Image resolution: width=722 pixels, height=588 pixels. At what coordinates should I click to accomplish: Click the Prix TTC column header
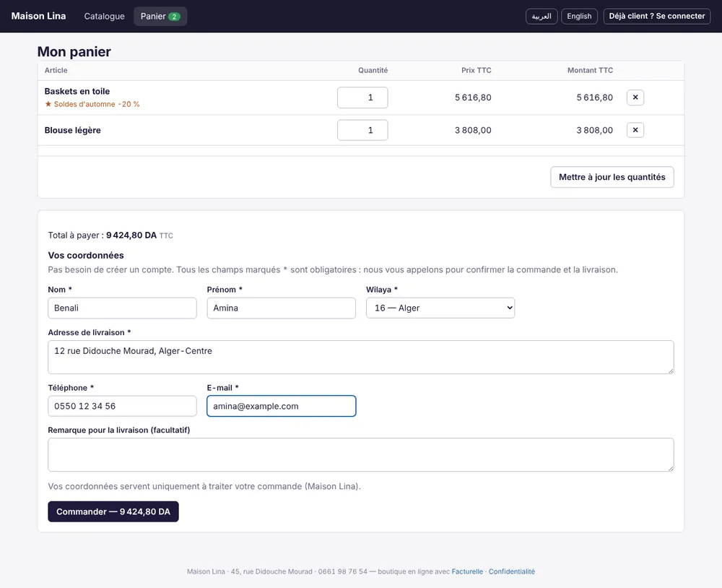tap(477, 70)
